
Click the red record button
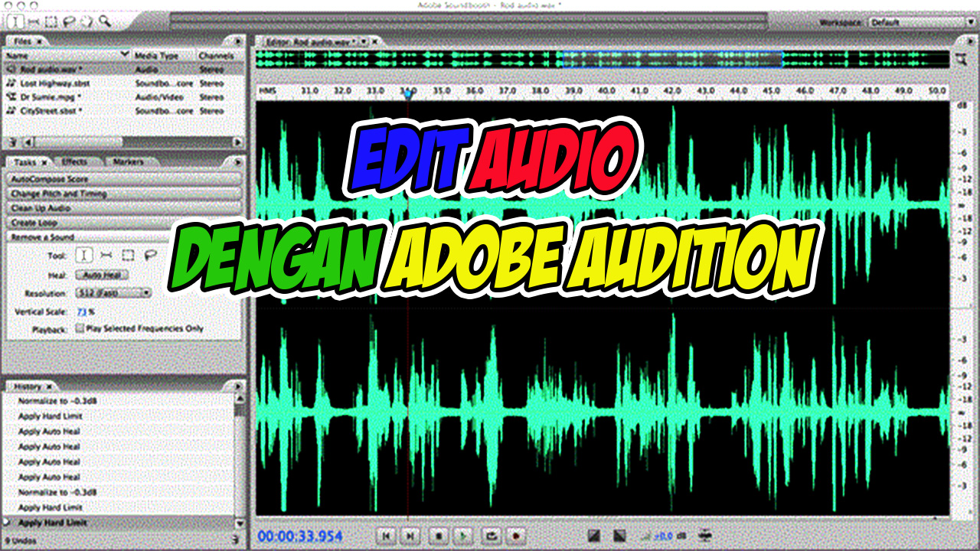[516, 536]
